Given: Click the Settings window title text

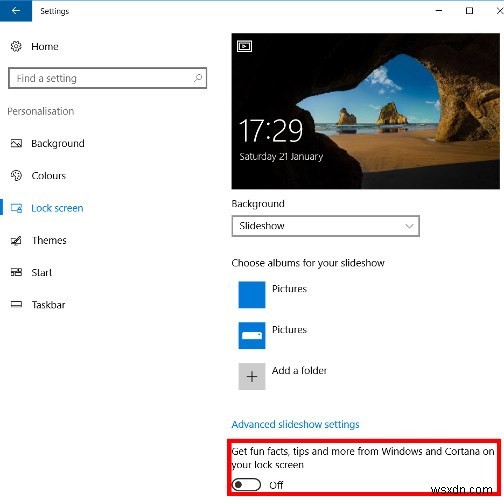Looking at the screenshot, I should [x=55, y=11].
